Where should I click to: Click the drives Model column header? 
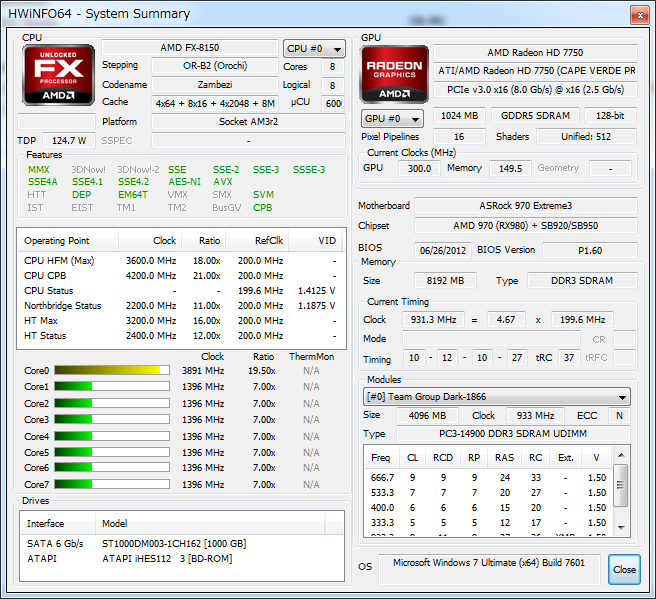point(210,523)
